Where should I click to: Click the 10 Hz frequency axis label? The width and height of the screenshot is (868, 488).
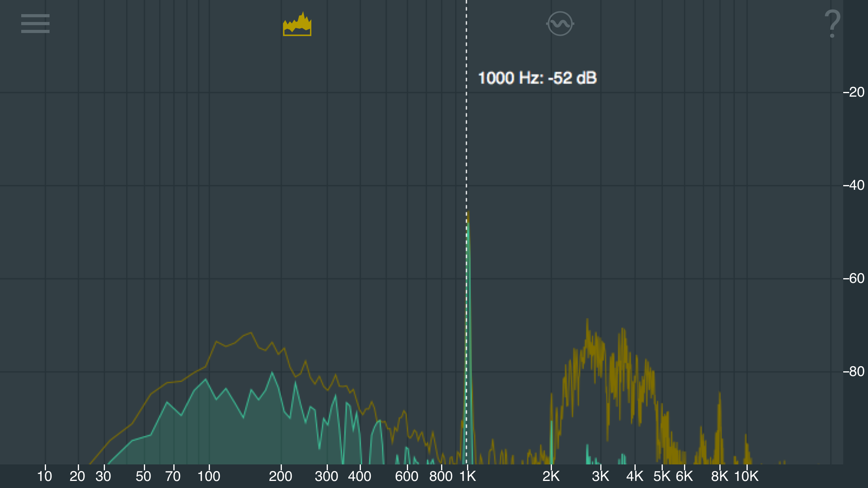pyautogui.click(x=44, y=476)
